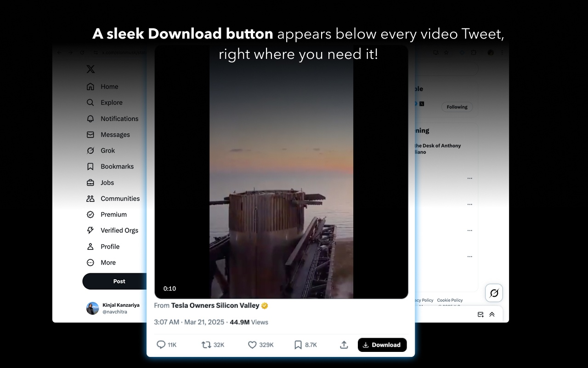Open Communities via the people icon
This screenshot has width=588, height=368.
point(90,199)
